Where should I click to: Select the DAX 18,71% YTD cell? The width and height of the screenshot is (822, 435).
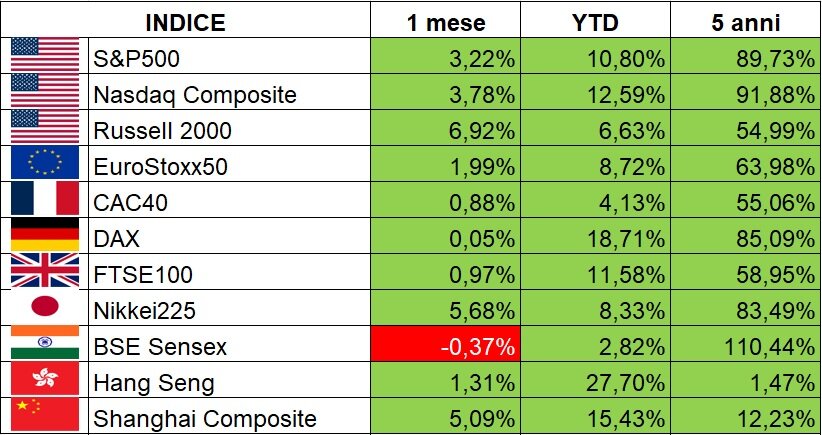[596, 239]
